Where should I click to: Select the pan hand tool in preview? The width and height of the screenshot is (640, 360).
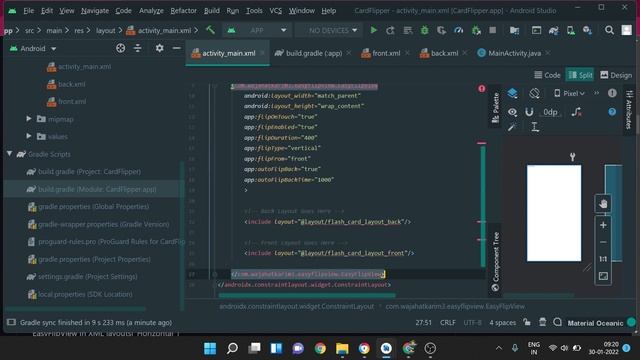[603, 204]
